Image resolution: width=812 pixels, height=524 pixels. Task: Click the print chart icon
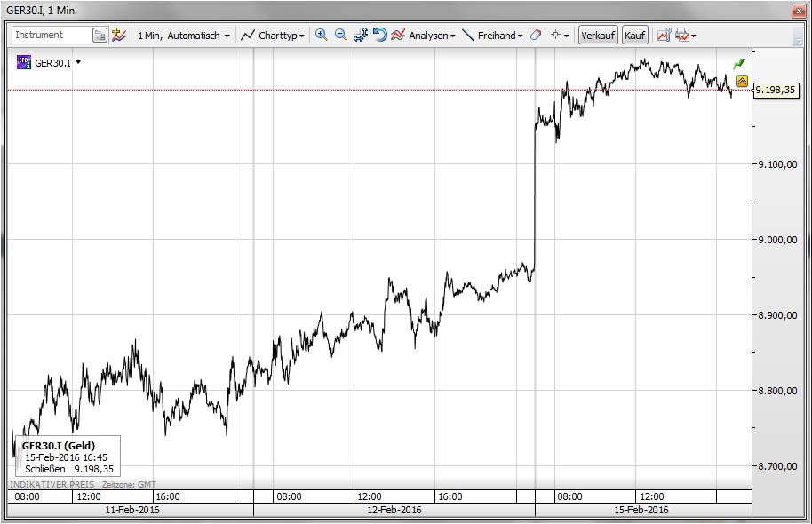[x=682, y=35]
